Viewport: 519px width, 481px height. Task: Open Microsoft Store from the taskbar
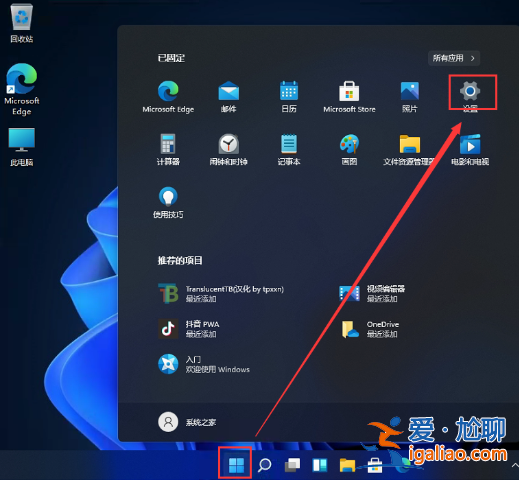[x=375, y=465]
